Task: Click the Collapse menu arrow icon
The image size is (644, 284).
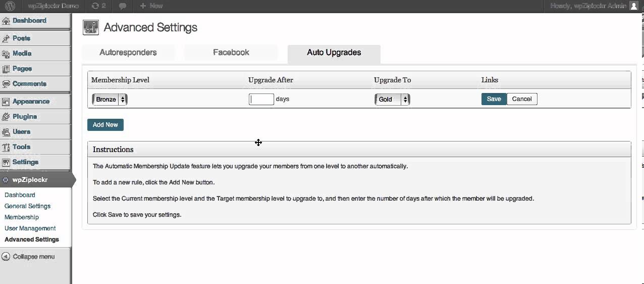Action: point(6,257)
